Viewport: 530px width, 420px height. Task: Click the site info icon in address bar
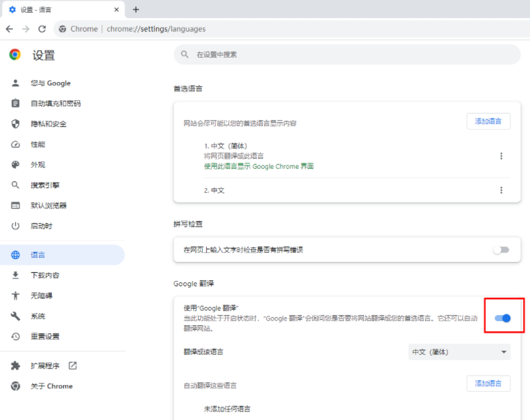tap(62, 29)
